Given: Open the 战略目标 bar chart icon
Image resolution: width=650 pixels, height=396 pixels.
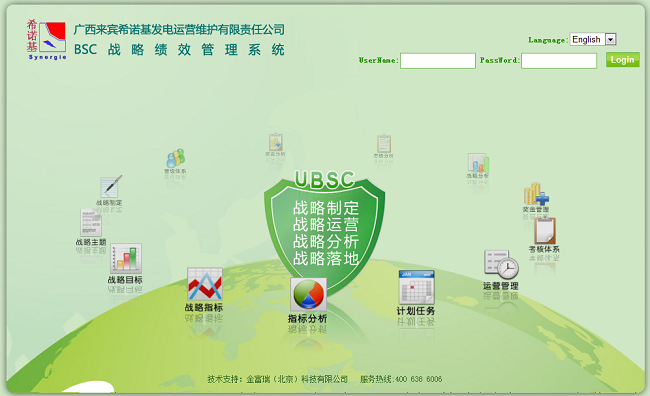Looking at the screenshot, I should 126,258.
